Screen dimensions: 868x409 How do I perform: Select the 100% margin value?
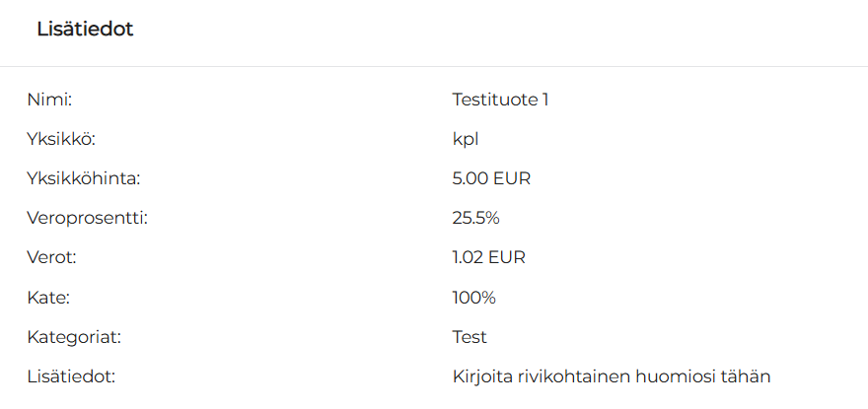click(473, 297)
